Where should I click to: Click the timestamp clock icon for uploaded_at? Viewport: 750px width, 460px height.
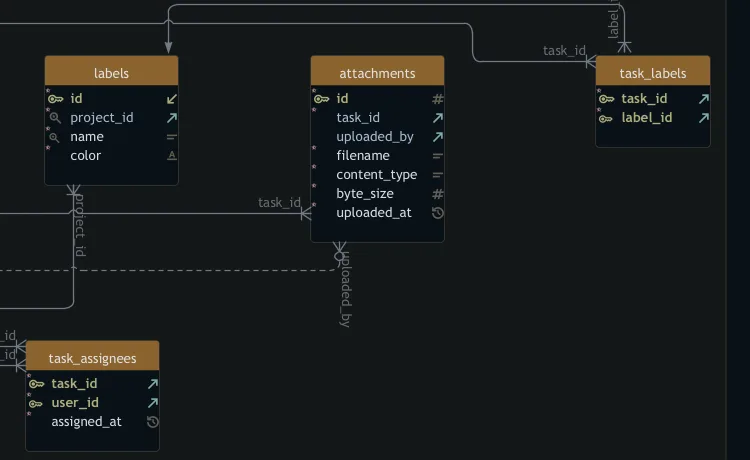[x=438, y=213]
